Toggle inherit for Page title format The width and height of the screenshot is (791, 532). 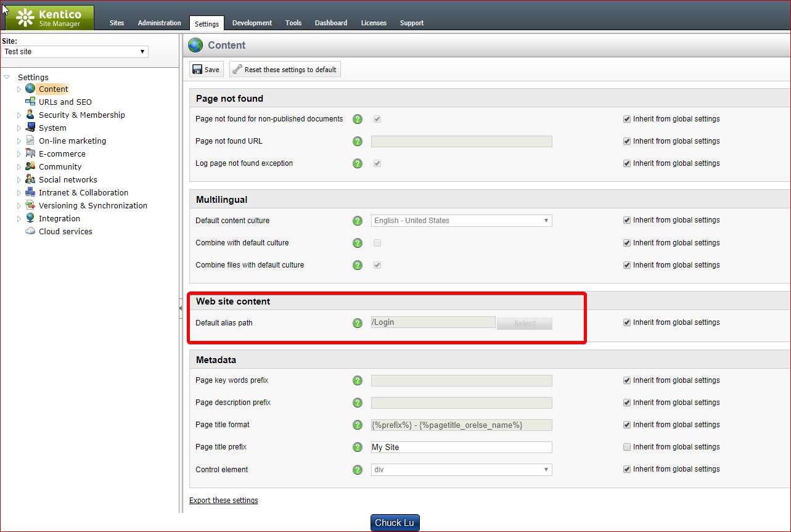point(627,425)
